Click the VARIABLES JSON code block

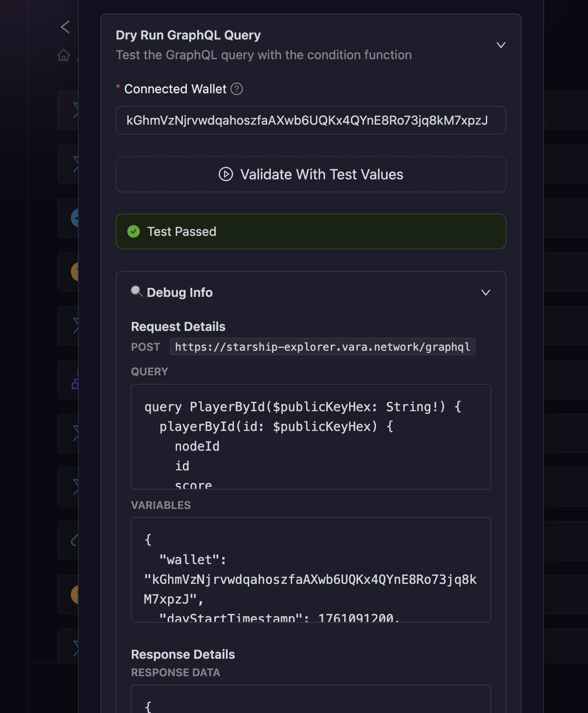(x=311, y=570)
